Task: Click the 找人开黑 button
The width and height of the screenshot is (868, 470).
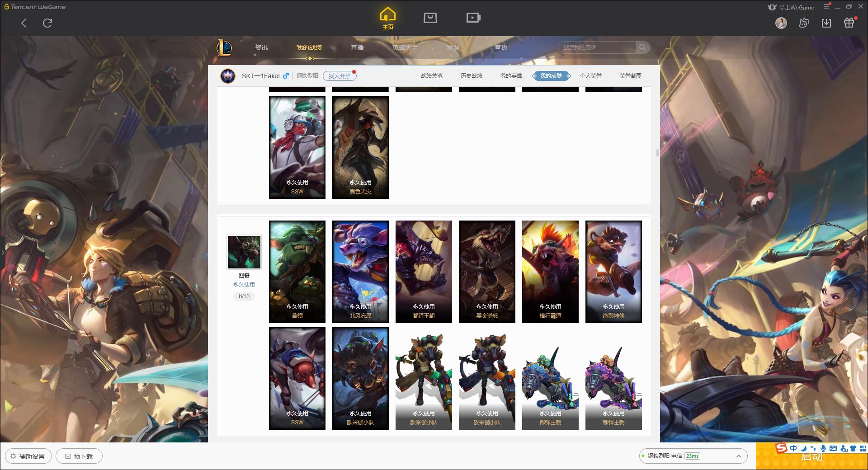Action: (x=340, y=76)
